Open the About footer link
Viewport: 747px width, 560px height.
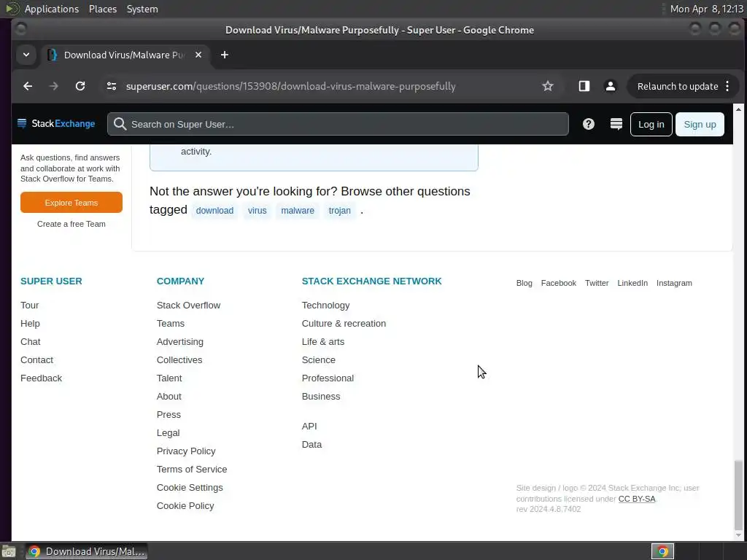point(169,396)
